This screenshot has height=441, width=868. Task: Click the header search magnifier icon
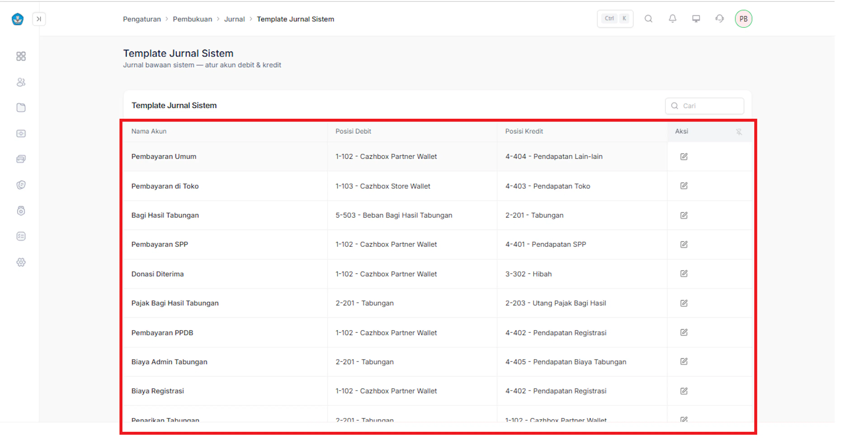point(648,19)
